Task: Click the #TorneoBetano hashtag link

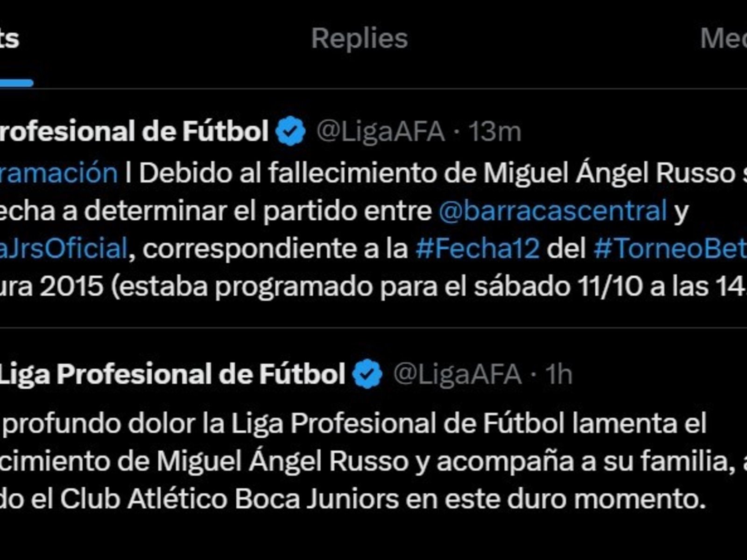Action: coord(670,248)
